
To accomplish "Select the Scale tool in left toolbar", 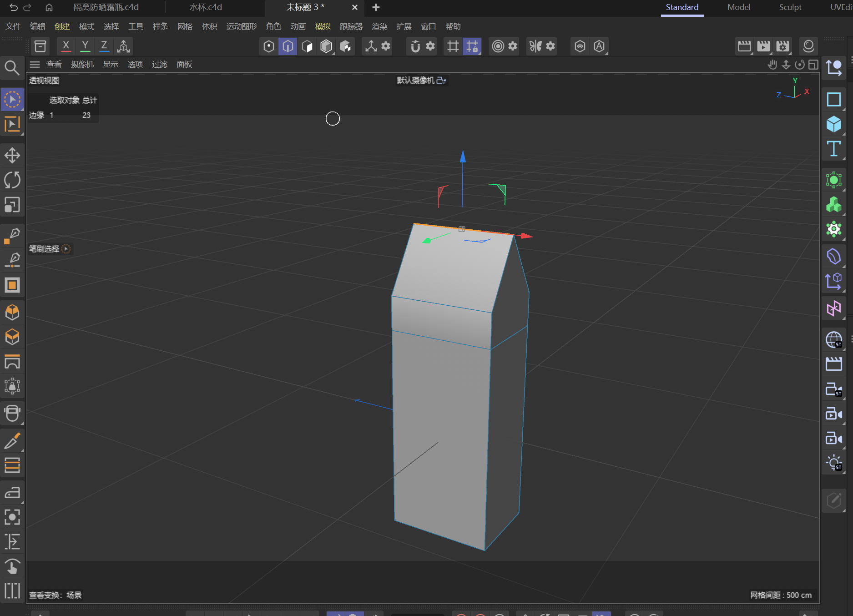I will (x=12, y=205).
